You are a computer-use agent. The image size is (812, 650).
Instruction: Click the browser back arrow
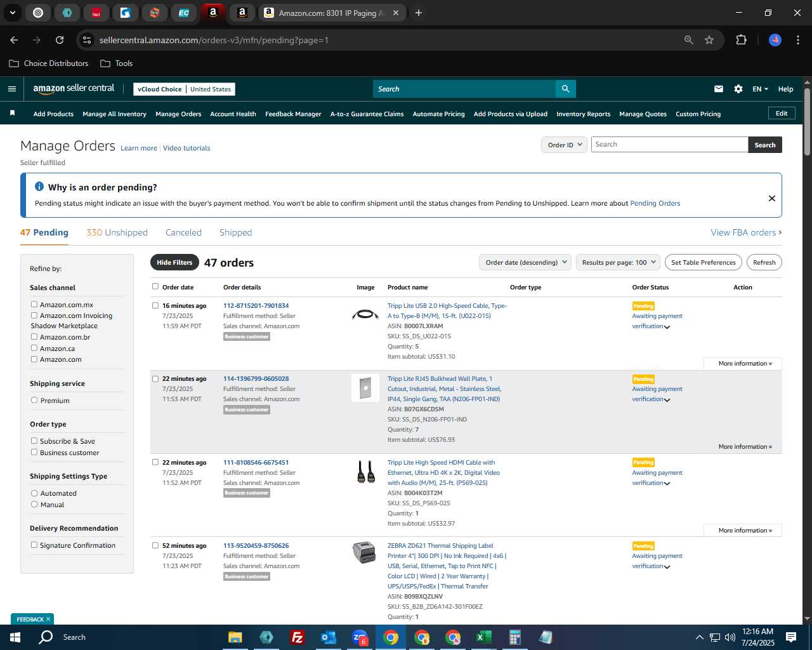pos(14,40)
